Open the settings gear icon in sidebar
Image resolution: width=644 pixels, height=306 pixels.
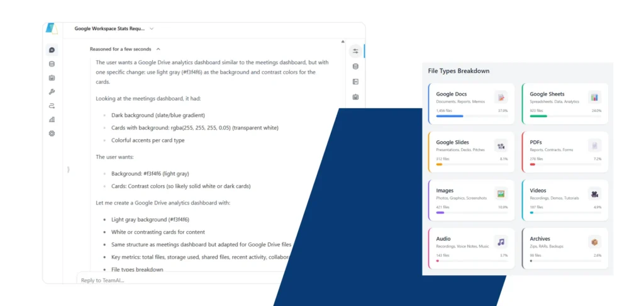52,133
